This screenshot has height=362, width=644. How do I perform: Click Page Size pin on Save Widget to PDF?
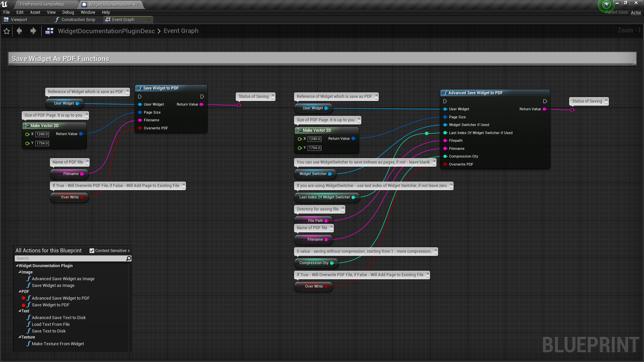[x=140, y=112]
